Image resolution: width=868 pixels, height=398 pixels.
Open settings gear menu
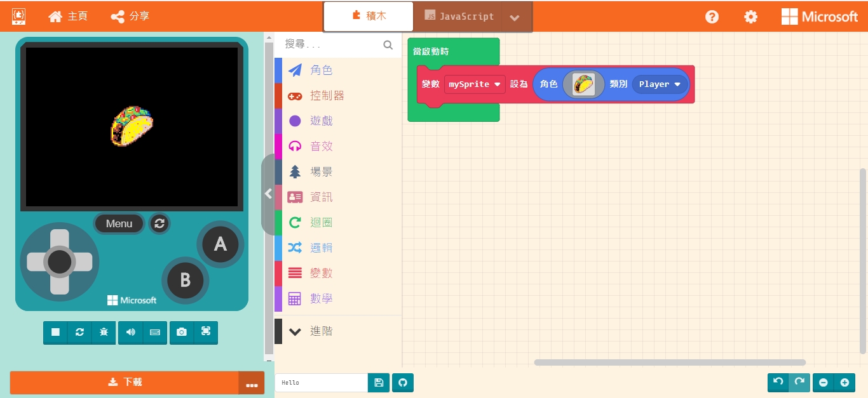pos(750,17)
